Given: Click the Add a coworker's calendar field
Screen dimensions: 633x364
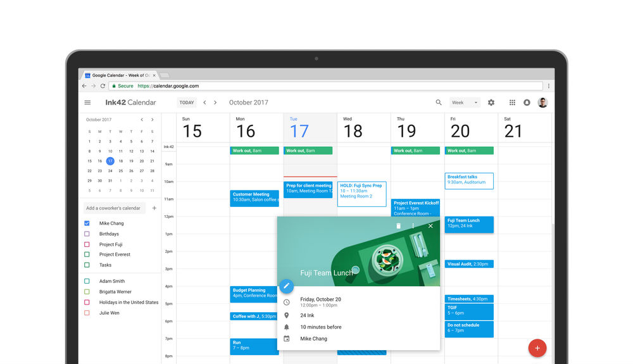Looking at the screenshot, I should 114,208.
